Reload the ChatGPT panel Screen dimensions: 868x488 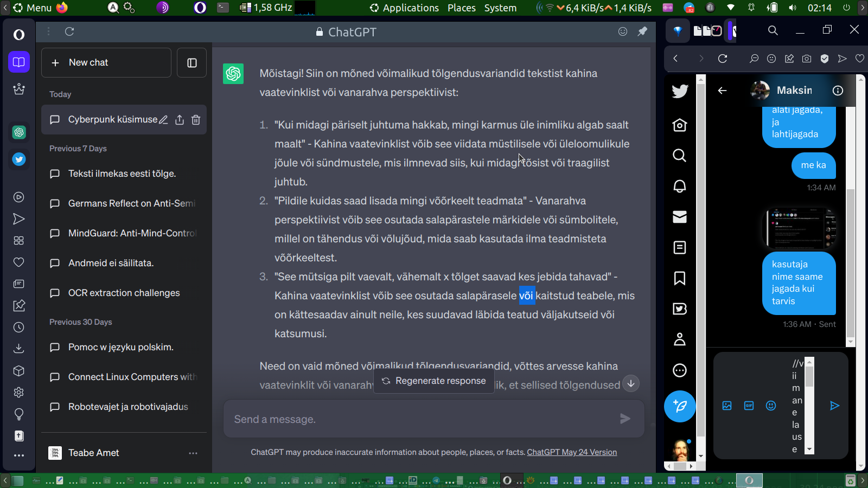[69, 31]
